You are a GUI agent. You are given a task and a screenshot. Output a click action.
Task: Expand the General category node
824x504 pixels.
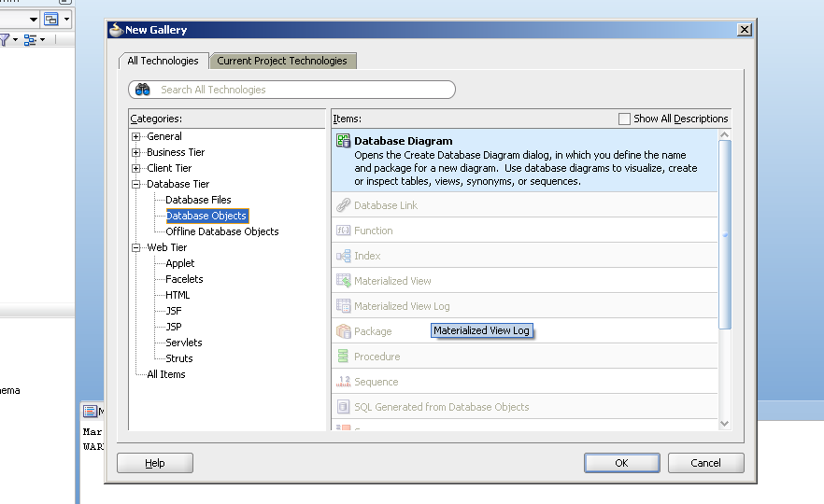(136, 136)
